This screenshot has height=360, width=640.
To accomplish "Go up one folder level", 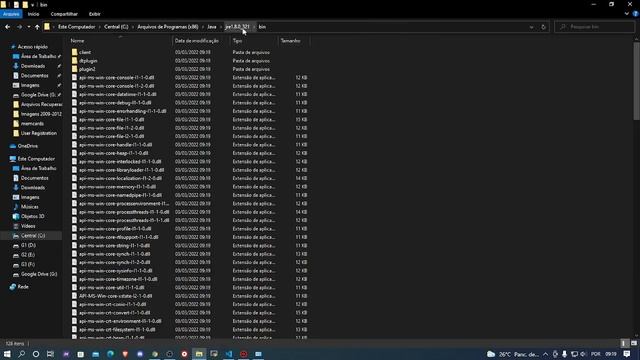I will click(x=37, y=27).
